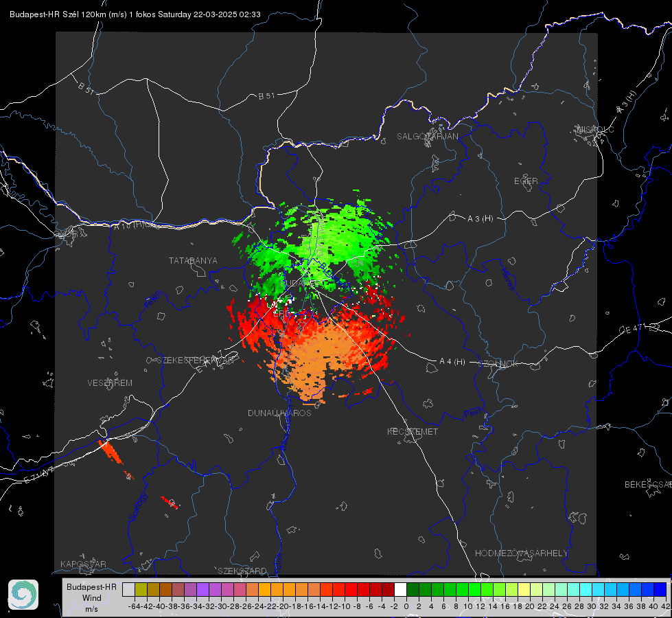
Task: Click the TATABÁNYA city label
Action: point(193,260)
